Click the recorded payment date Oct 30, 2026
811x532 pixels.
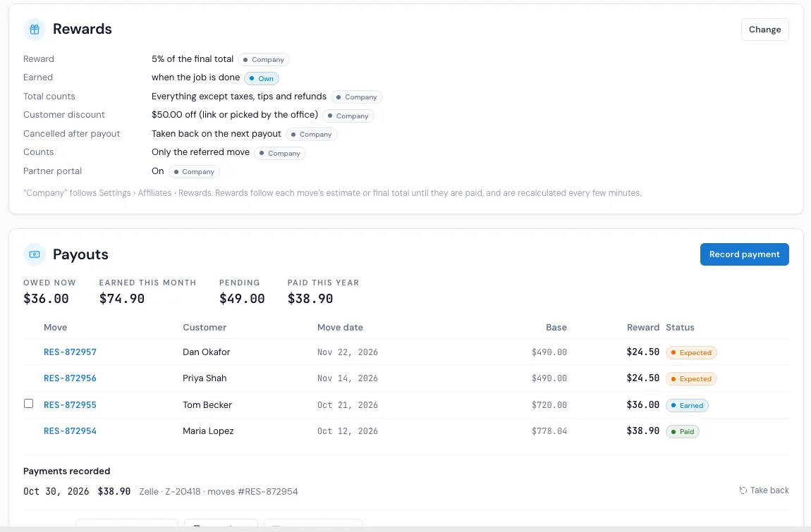pyautogui.click(x=56, y=491)
